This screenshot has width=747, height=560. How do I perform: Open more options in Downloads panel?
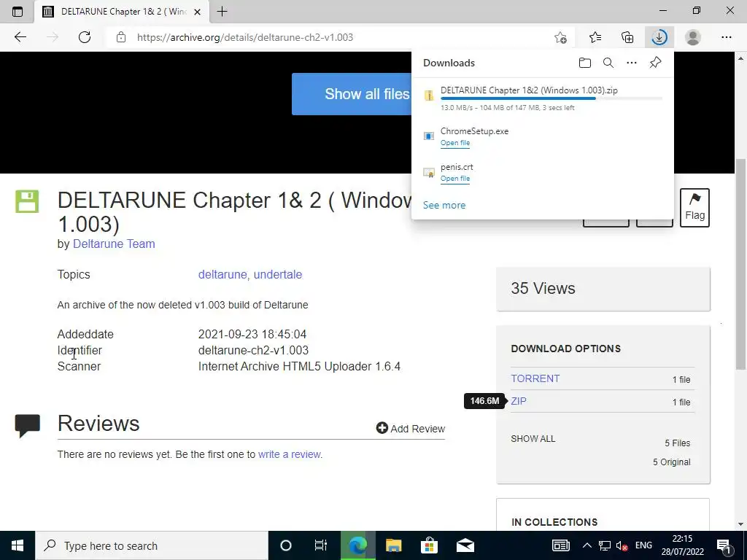click(x=631, y=63)
